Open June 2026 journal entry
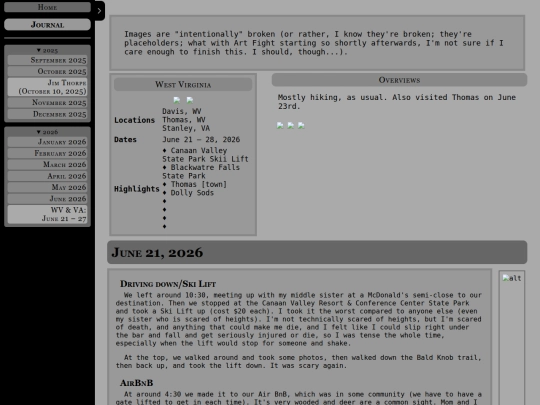540x405 pixels. click(48, 199)
